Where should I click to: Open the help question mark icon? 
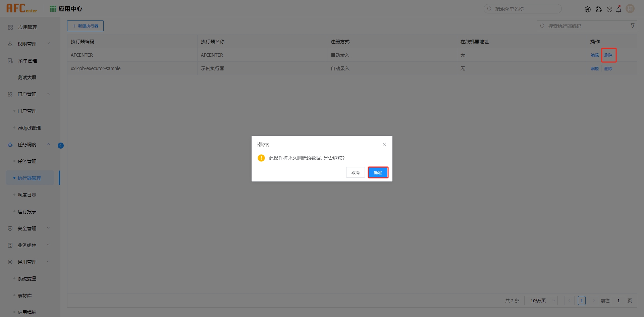tap(609, 9)
